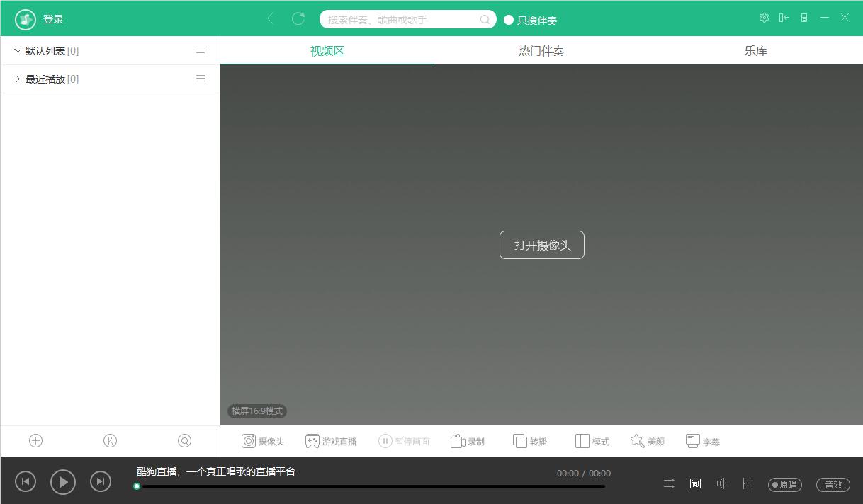Click the speaker volume icon
The width and height of the screenshot is (863, 504).
click(x=721, y=483)
